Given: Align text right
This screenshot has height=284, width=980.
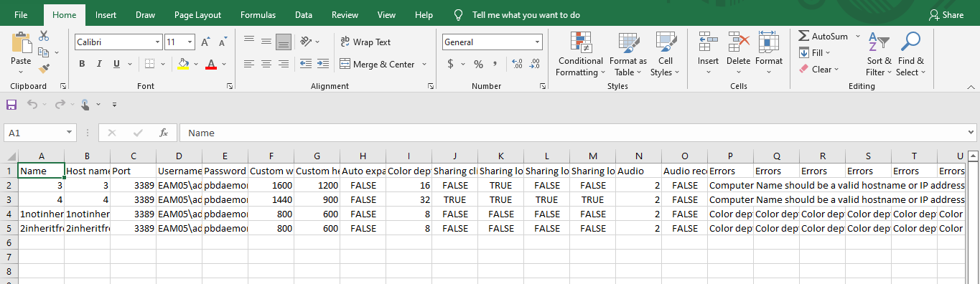Looking at the screenshot, I should pyautogui.click(x=284, y=64).
